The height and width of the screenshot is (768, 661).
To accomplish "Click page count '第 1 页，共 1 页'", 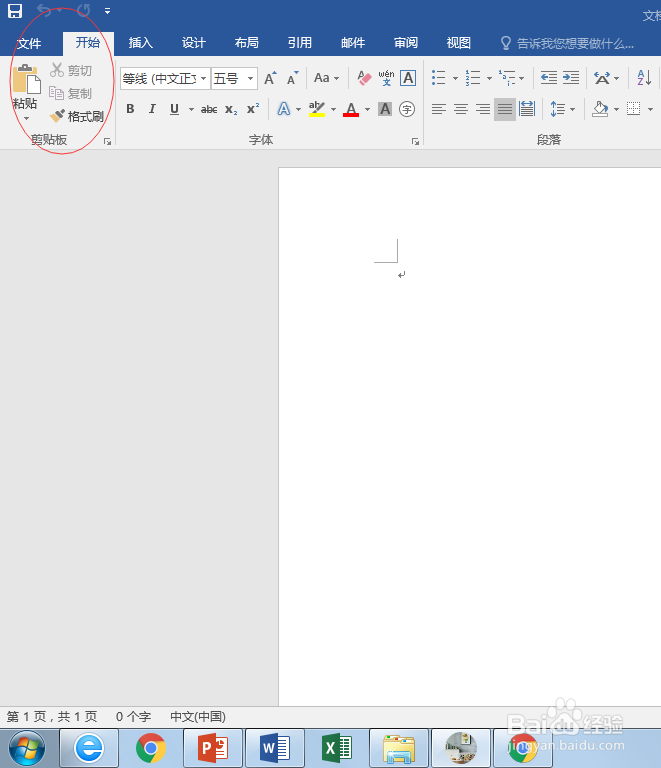I will click(52, 717).
